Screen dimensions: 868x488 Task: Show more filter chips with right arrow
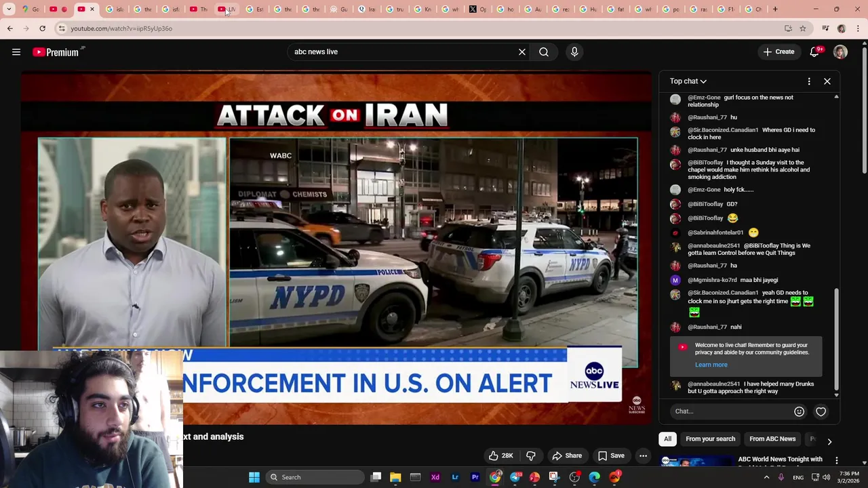coord(829,441)
